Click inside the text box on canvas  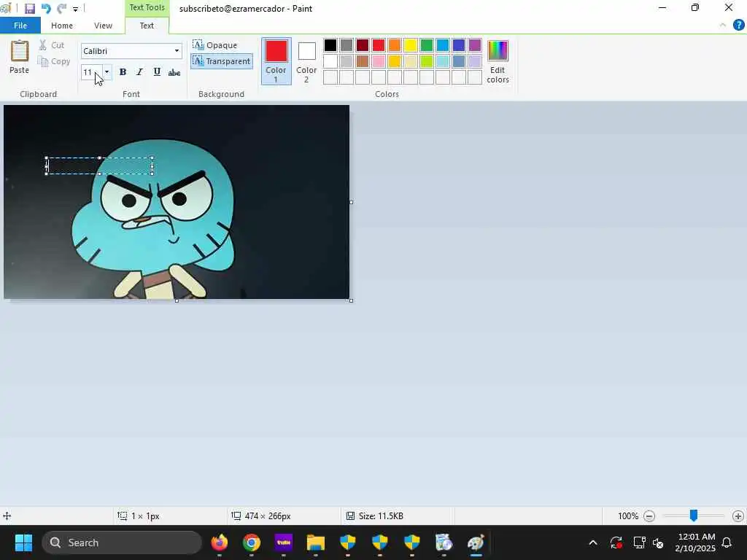(99, 166)
